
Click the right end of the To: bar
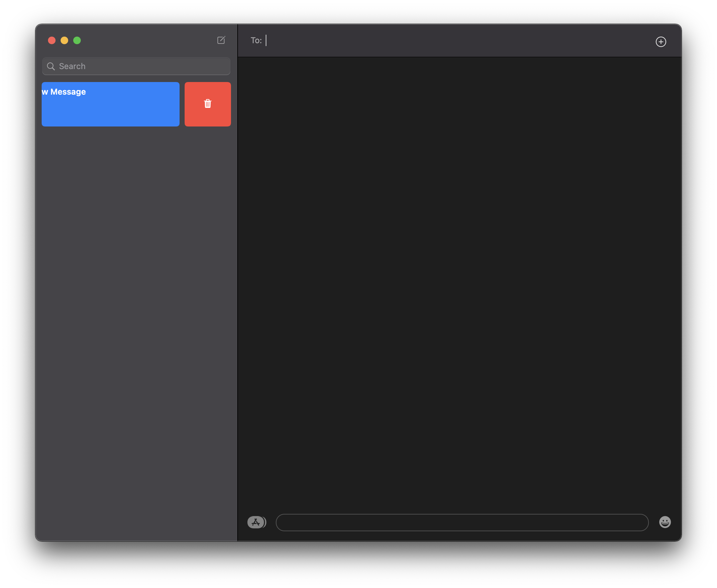coord(627,41)
